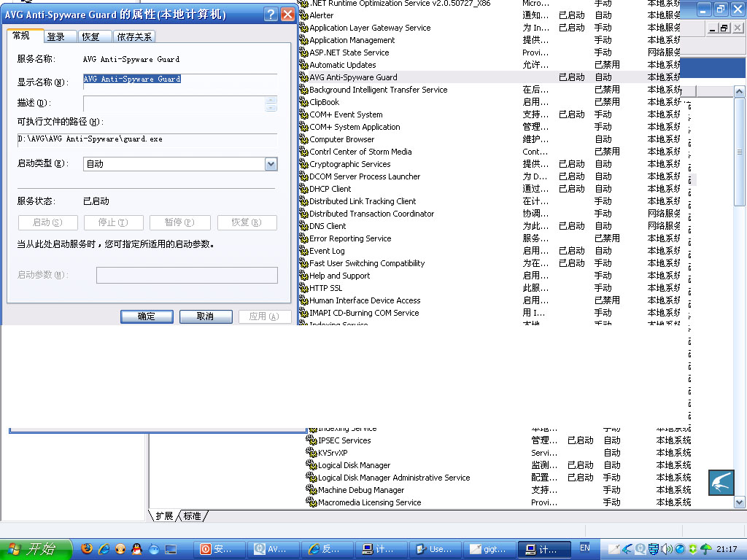Select the DCOM Server Process Launcher row
The height and width of the screenshot is (560, 747).
[x=489, y=176]
